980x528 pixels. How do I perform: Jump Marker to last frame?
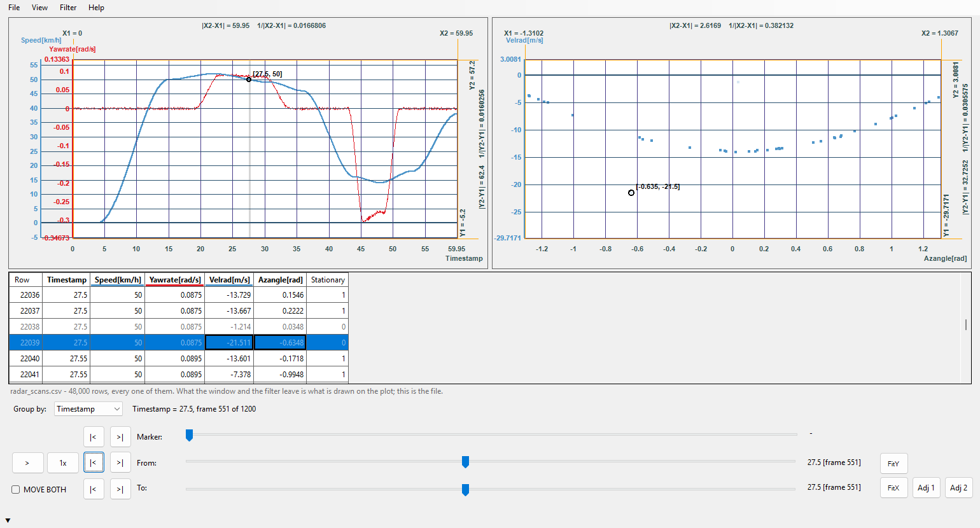pos(120,437)
